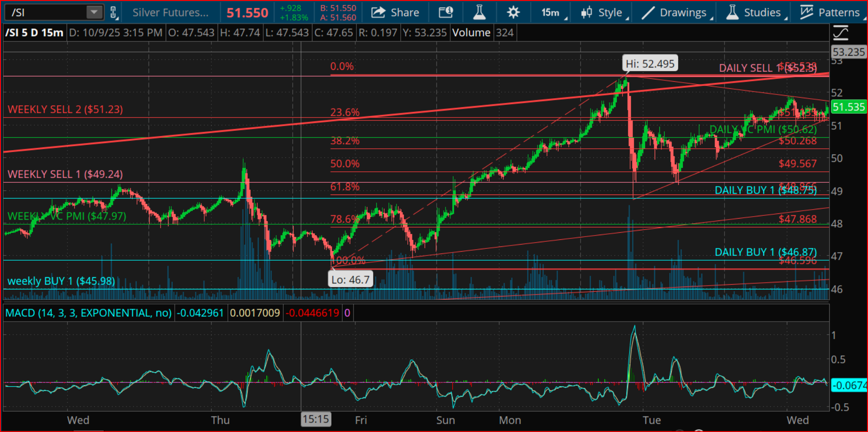Expand the 15m time frame selector

553,12
